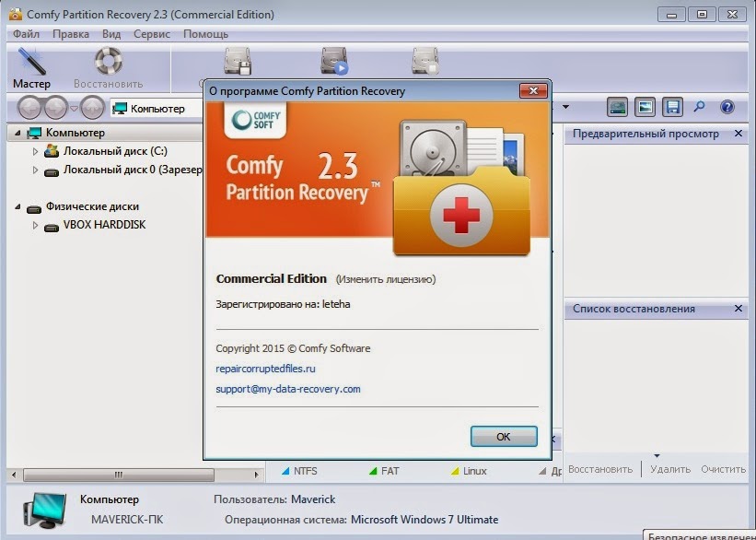The width and height of the screenshot is (756, 540).
Task: Click the blue save floppy icon
Action: tap(672, 107)
